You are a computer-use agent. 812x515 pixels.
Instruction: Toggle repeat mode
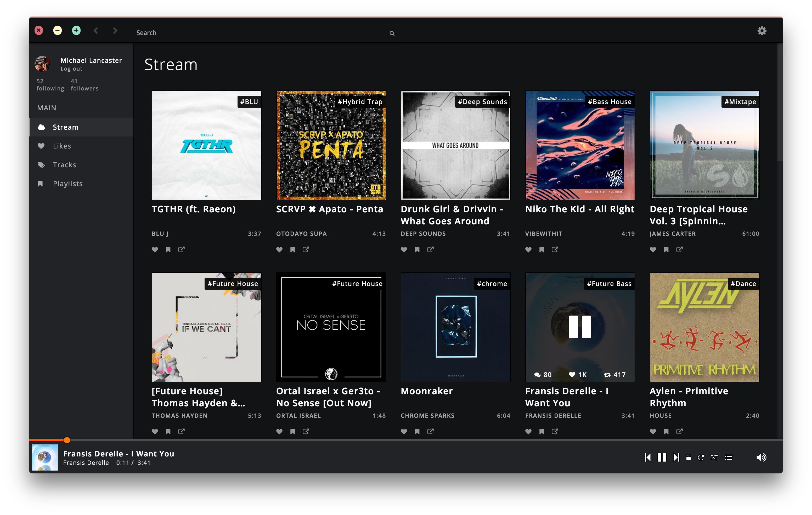tap(701, 457)
